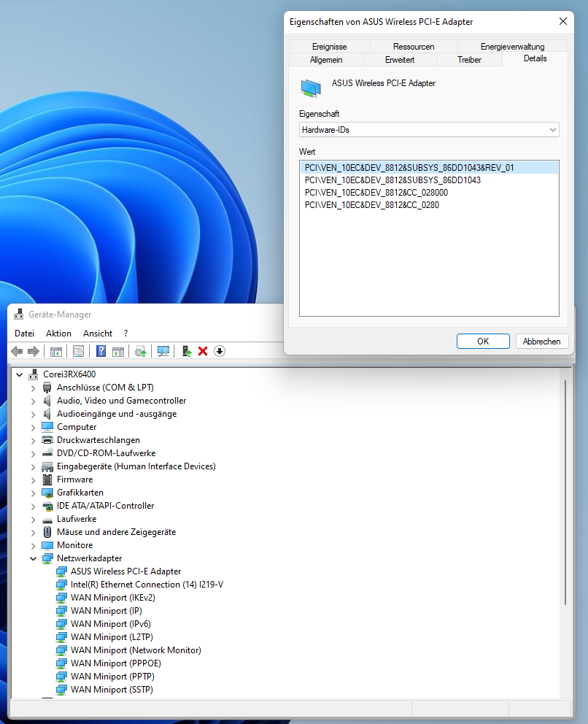Click the OK button
The height and width of the screenshot is (724, 588).
(x=483, y=341)
